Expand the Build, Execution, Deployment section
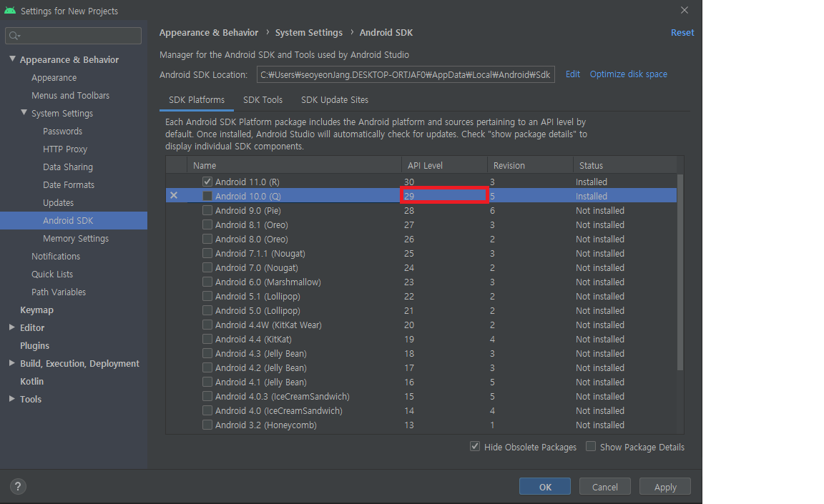Viewport: 824px width, 504px height. pyautogui.click(x=10, y=363)
